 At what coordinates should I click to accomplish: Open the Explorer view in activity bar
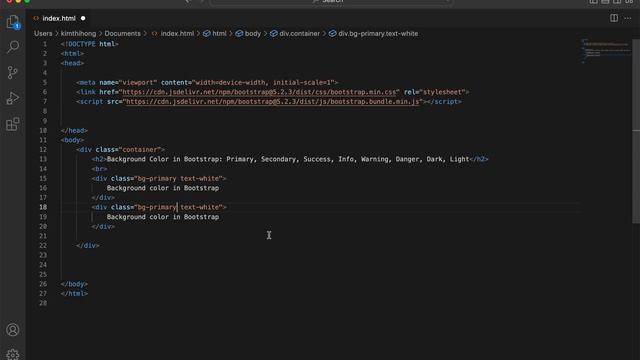point(13,22)
